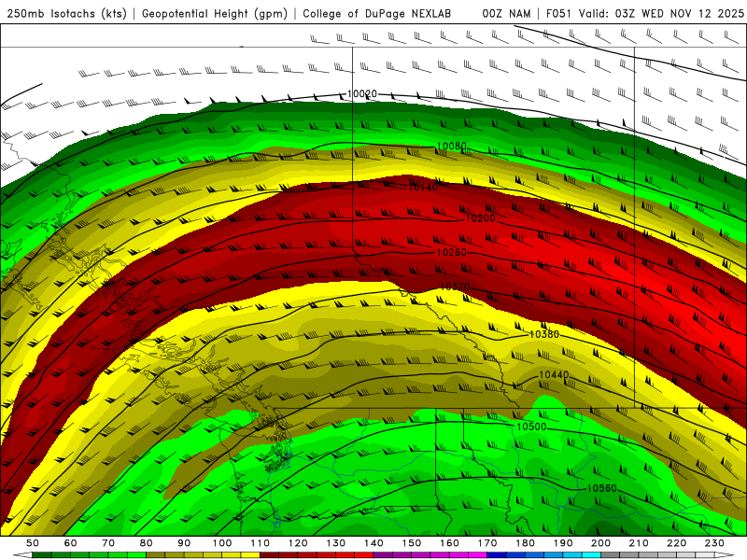The image size is (747, 560).
Task: Click the 10020 height contour label
Action: 362,94
